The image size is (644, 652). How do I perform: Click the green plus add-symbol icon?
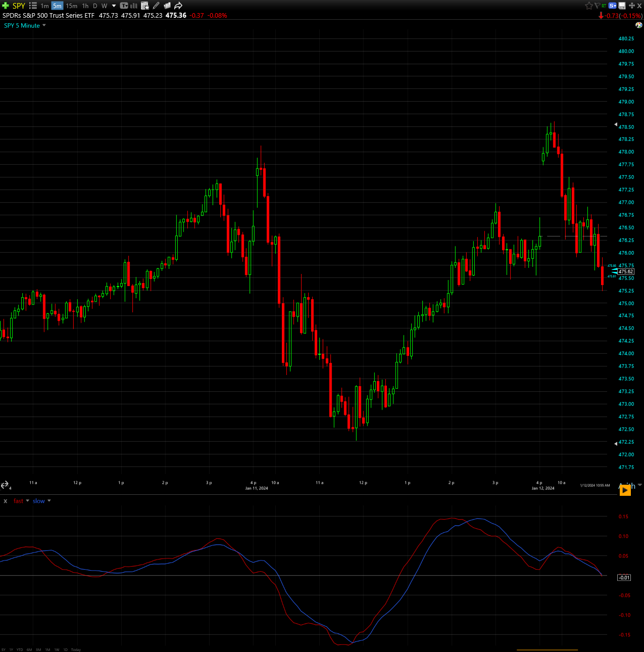[x=6, y=6]
